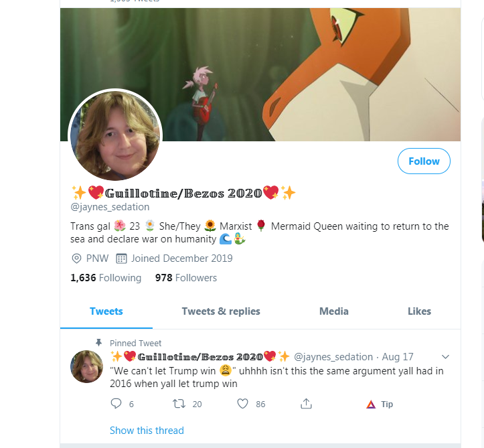Retweet the pinned tweet via retweet icon

pos(179,404)
